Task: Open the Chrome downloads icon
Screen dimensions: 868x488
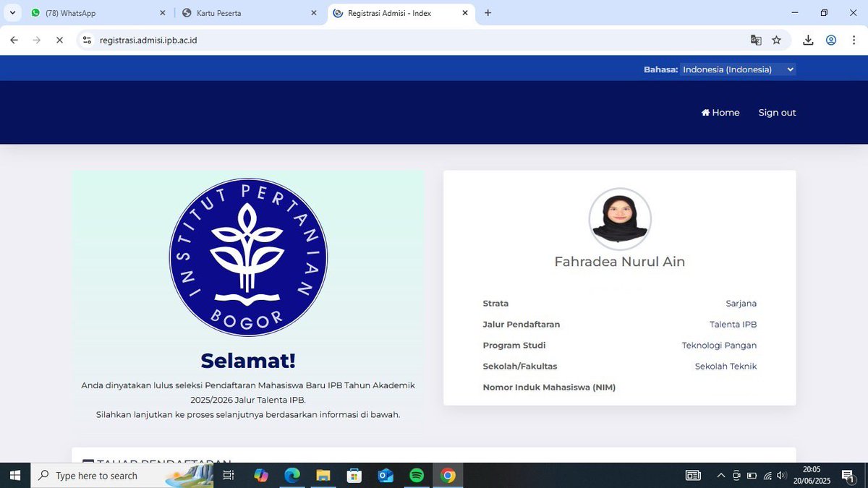Action: [x=809, y=40]
